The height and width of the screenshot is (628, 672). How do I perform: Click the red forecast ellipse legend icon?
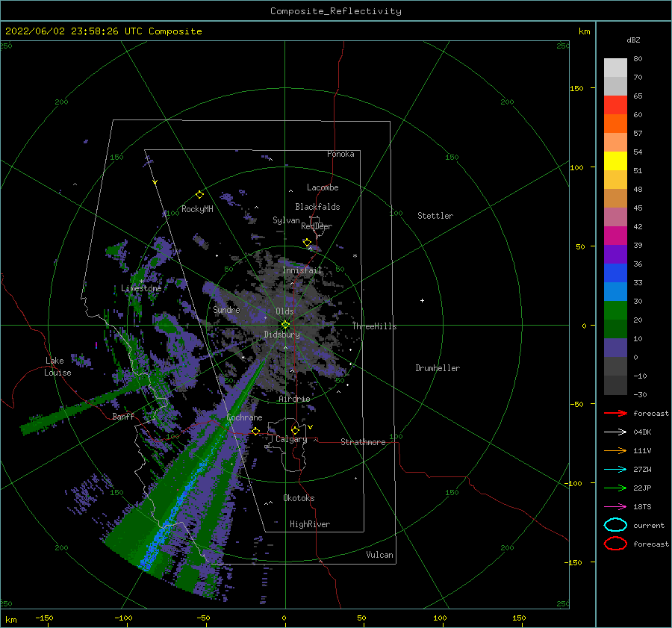click(x=615, y=544)
